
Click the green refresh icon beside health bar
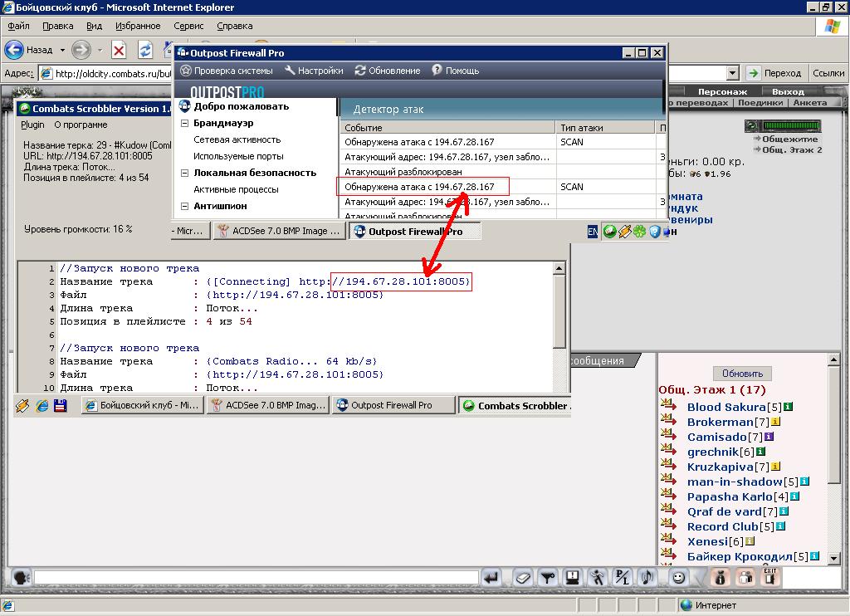[752, 126]
